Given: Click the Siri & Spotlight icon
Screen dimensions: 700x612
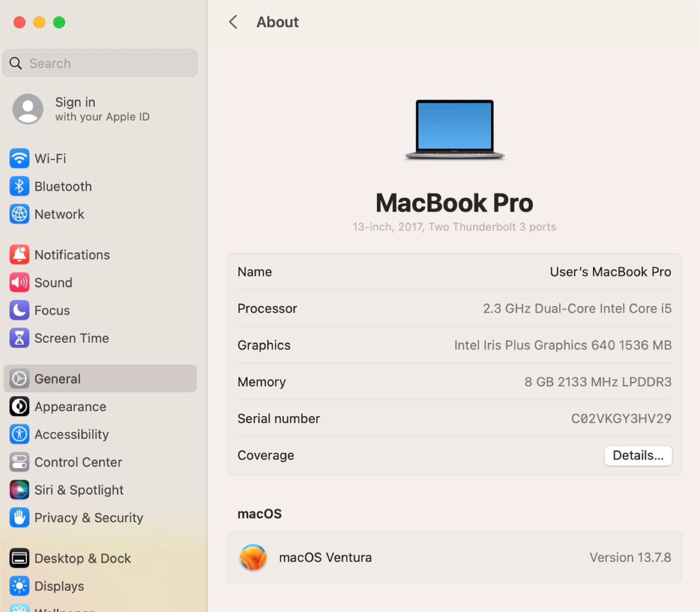Looking at the screenshot, I should [x=19, y=490].
